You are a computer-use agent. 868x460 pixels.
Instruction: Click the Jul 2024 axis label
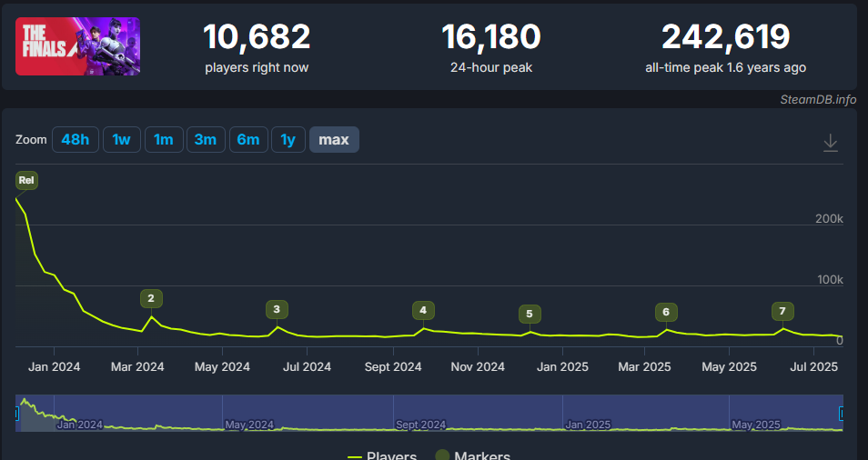coord(308,366)
